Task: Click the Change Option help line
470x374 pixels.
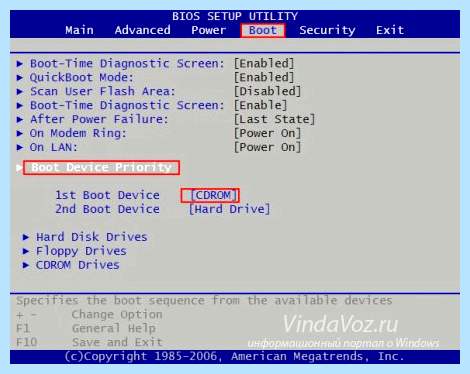Action: point(89,315)
